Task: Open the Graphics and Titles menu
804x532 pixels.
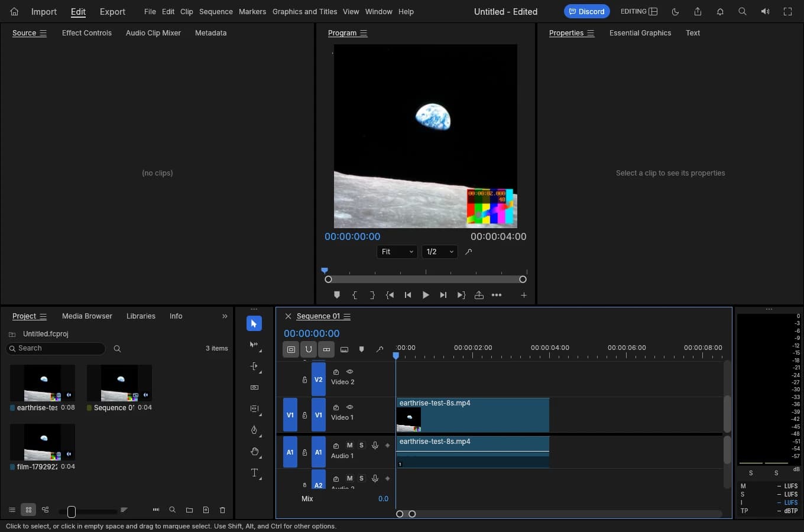Action: tap(304, 12)
